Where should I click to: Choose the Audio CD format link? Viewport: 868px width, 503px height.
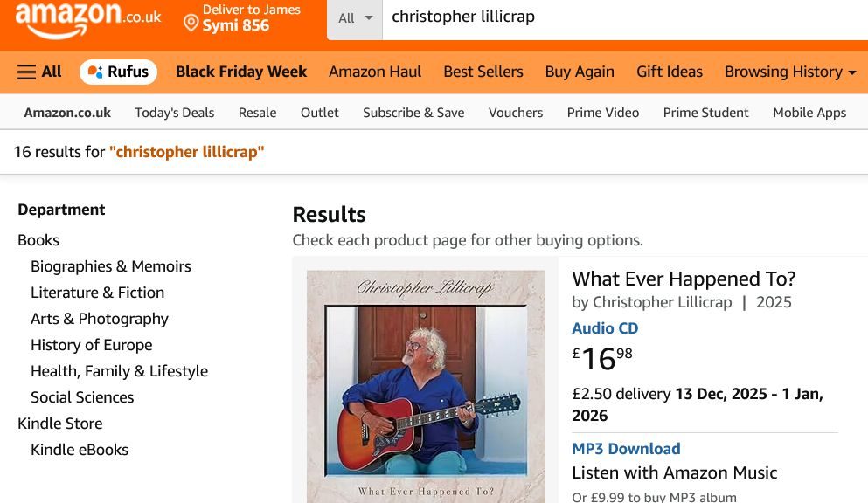[x=605, y=328]
